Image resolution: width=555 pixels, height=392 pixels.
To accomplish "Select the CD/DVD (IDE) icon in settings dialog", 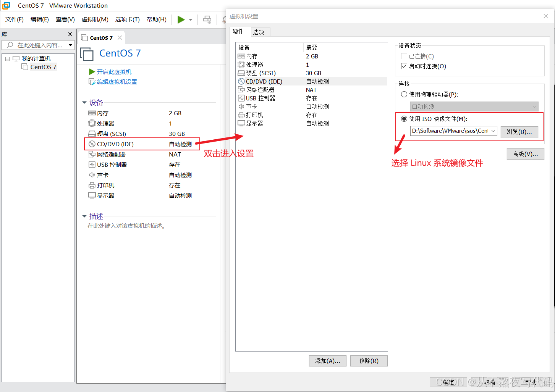I will click(241, 81).
